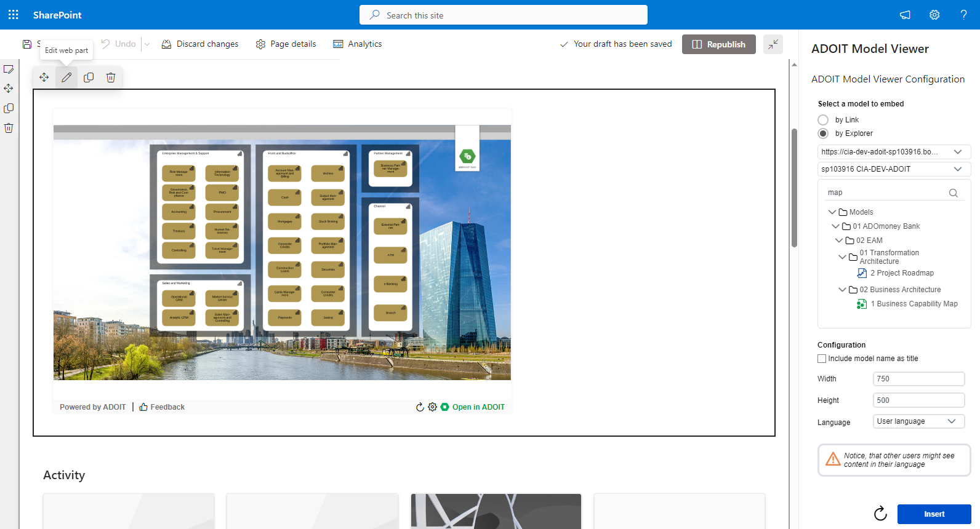
Task: Click the refresh icon next to Insert
Action: point(880,514)
